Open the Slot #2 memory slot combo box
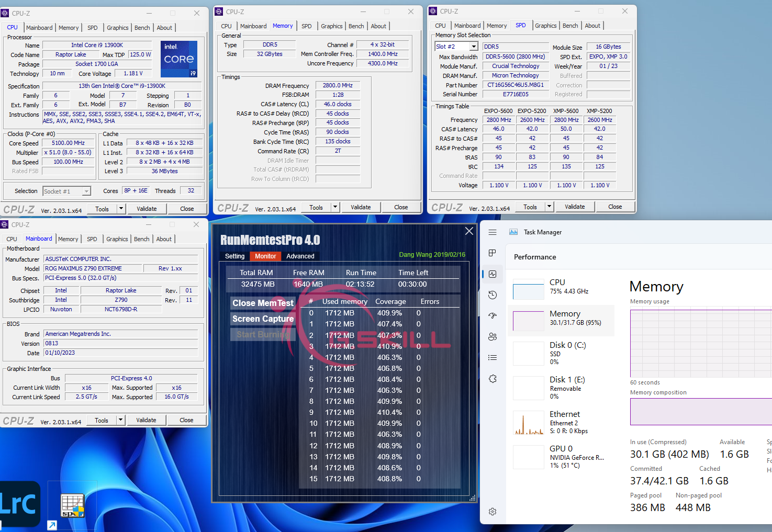The width and height of the screenshot is (772, 532). coord(456,47)
